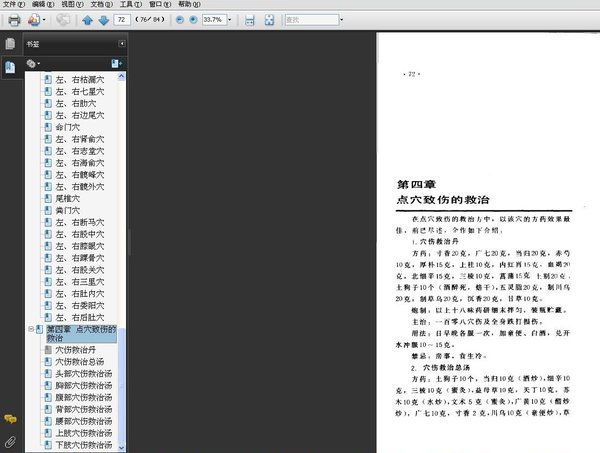The height and width of the screenshot is (453, 600).
Task: Click the bookmark page icon beside 尾椎穴
Action: click(x=48, y=198)
